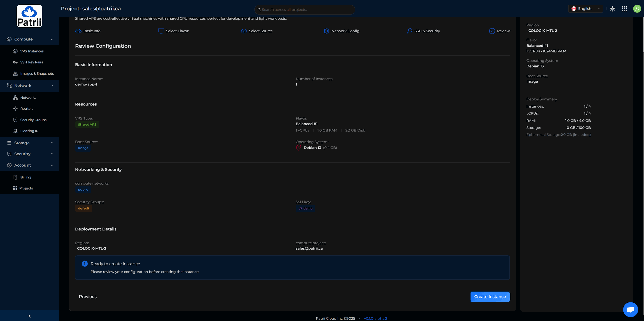Go to Floating IP section
Viewport: 644px width, 321px height.
29,131
